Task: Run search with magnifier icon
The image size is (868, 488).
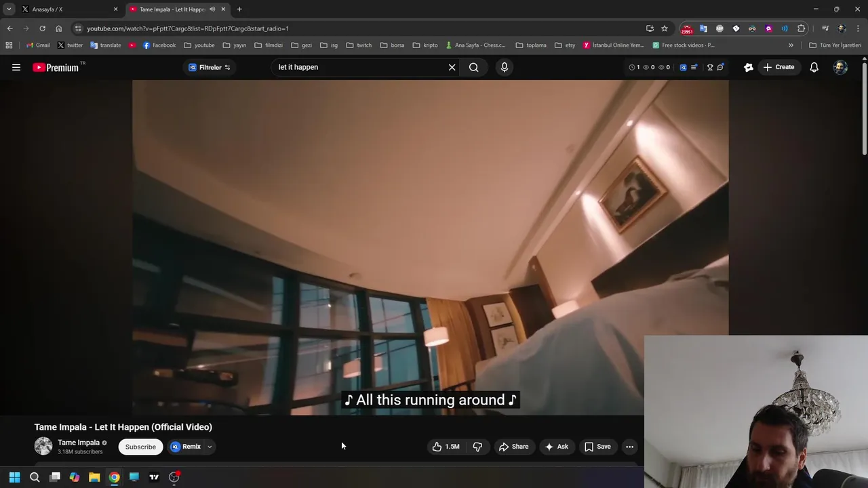Action: (x=474, y=67)
